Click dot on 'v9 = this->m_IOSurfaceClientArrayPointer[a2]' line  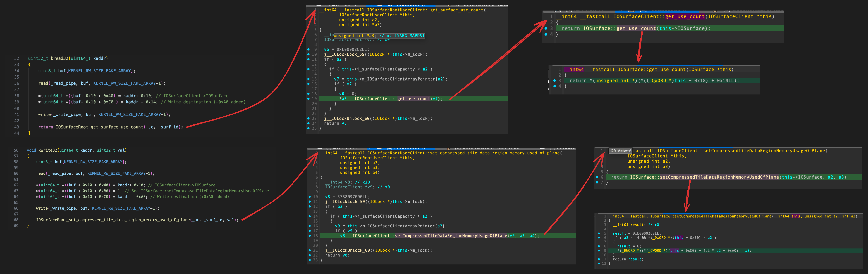(x=309, y=226)
